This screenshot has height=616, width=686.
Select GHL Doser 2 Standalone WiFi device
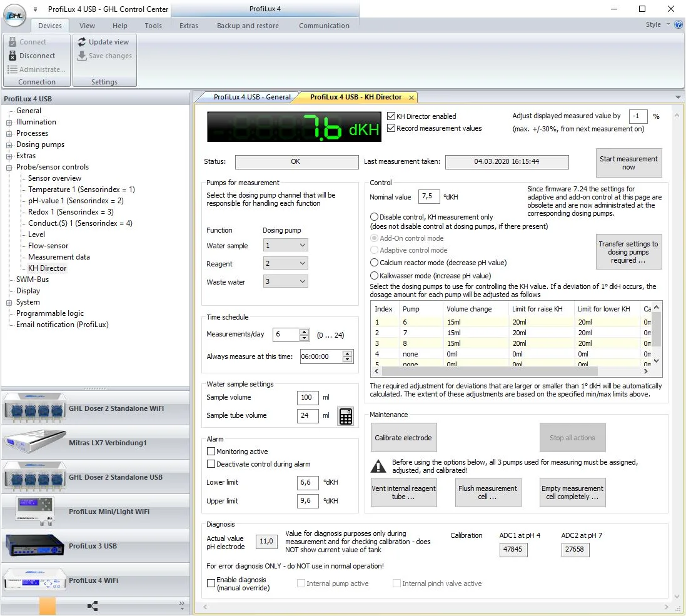pyautogui.click(x=96, y=408)
